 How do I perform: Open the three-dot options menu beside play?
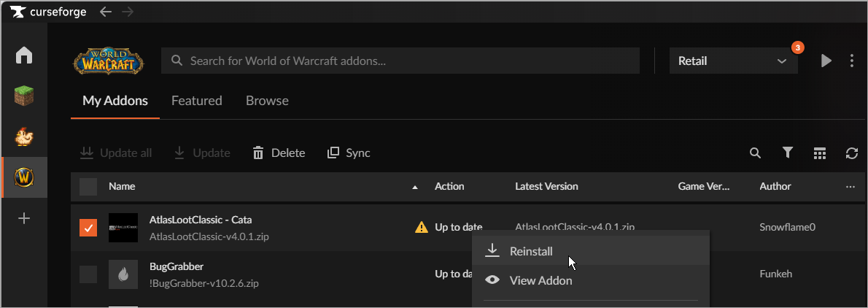click(852, 61)
